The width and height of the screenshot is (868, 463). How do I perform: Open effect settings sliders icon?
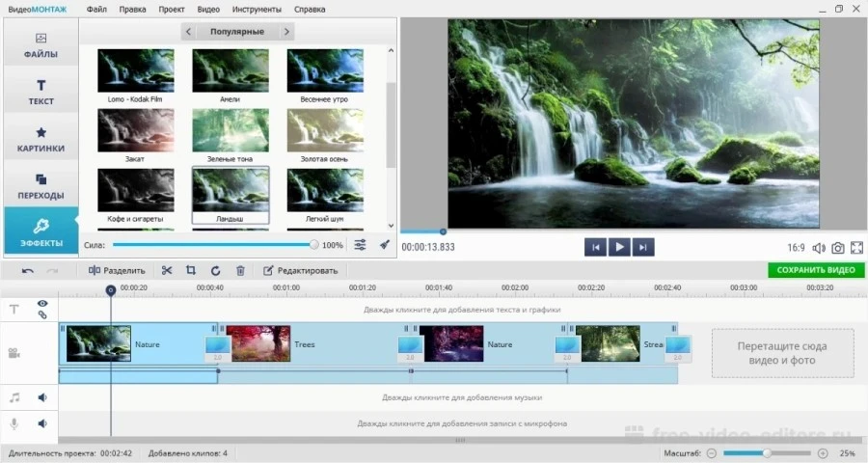click(360, 244)
